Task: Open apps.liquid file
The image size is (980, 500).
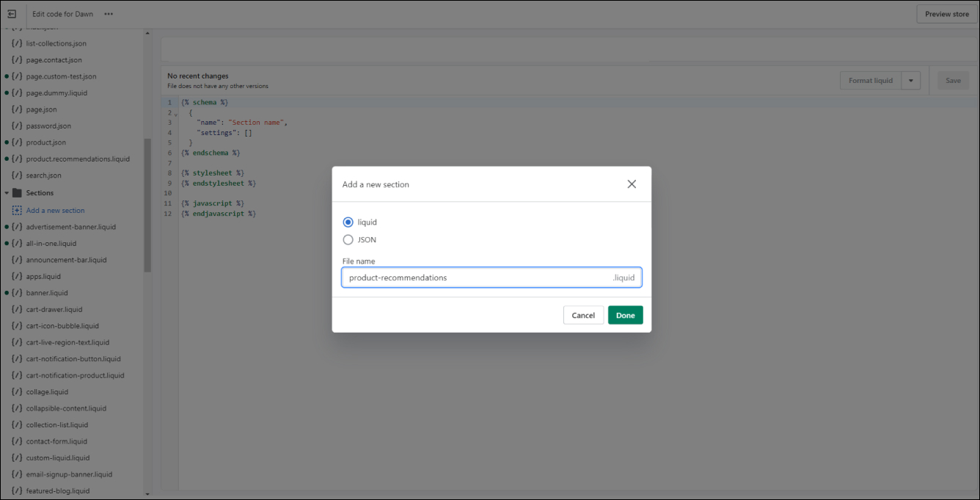Action: coord(43,277)
